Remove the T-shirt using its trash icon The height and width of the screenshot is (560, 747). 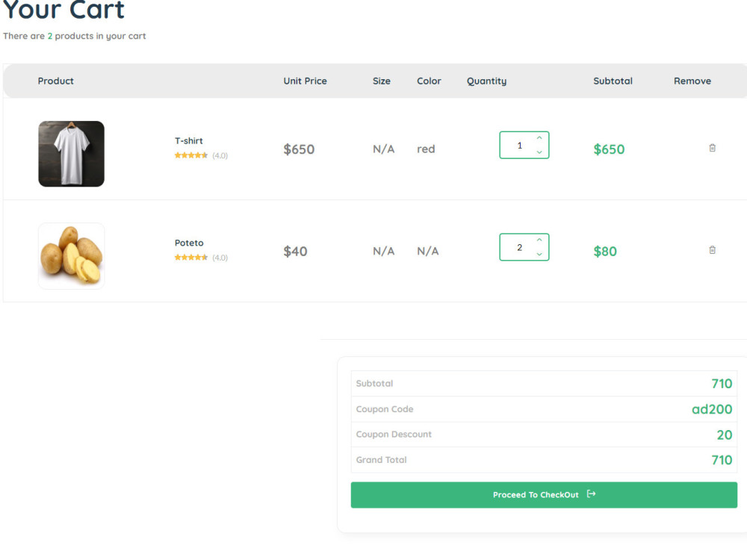pyautogui.click(x=712, y=148)
